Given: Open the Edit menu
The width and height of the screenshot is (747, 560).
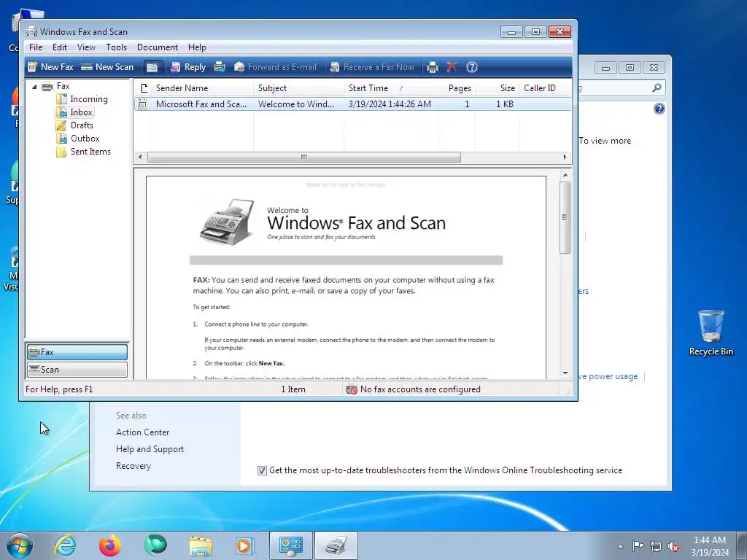Looking at the screenshot, I should [60, 47].
